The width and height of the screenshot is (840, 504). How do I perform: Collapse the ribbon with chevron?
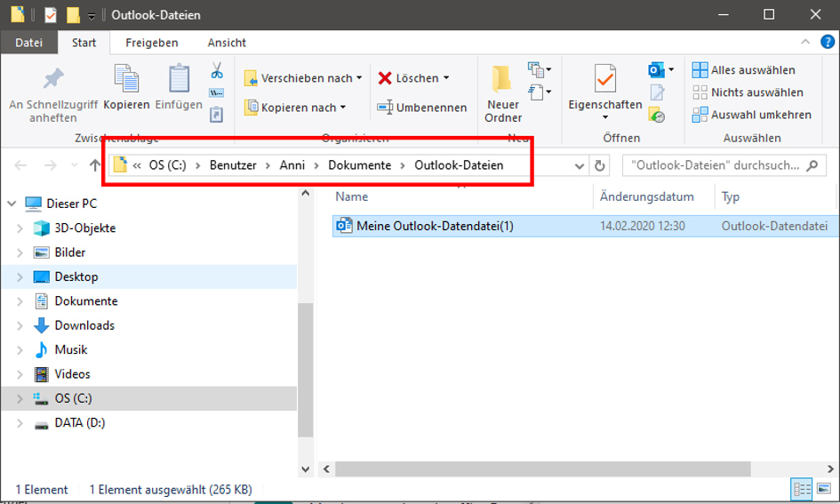coord(805,42)
